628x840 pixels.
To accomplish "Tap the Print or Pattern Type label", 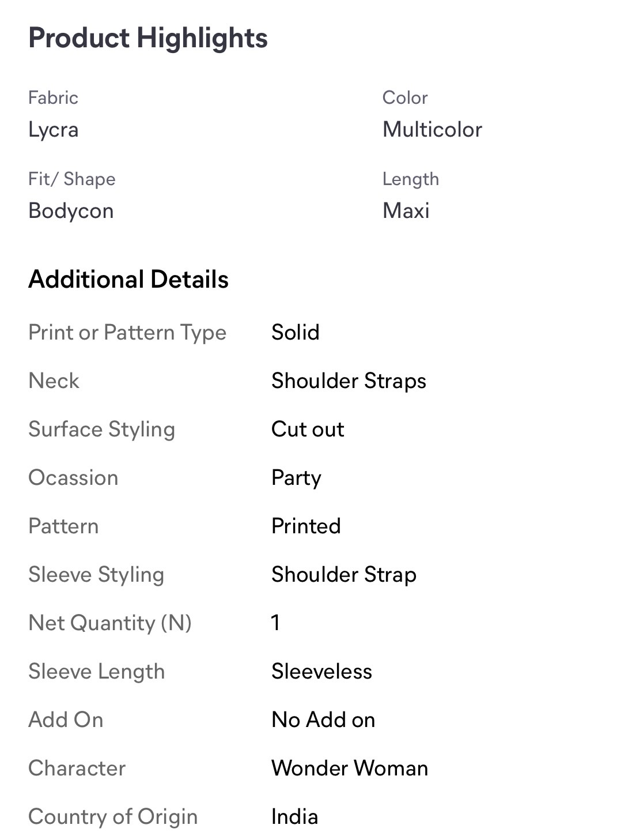I will coord(127,333).
